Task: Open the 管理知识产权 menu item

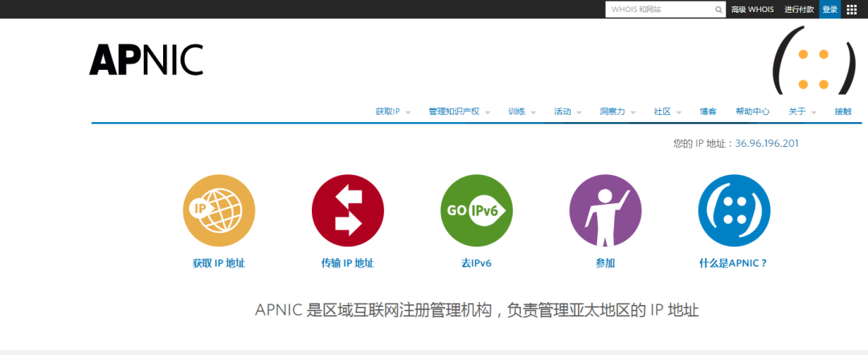Action: coord(454,111)
